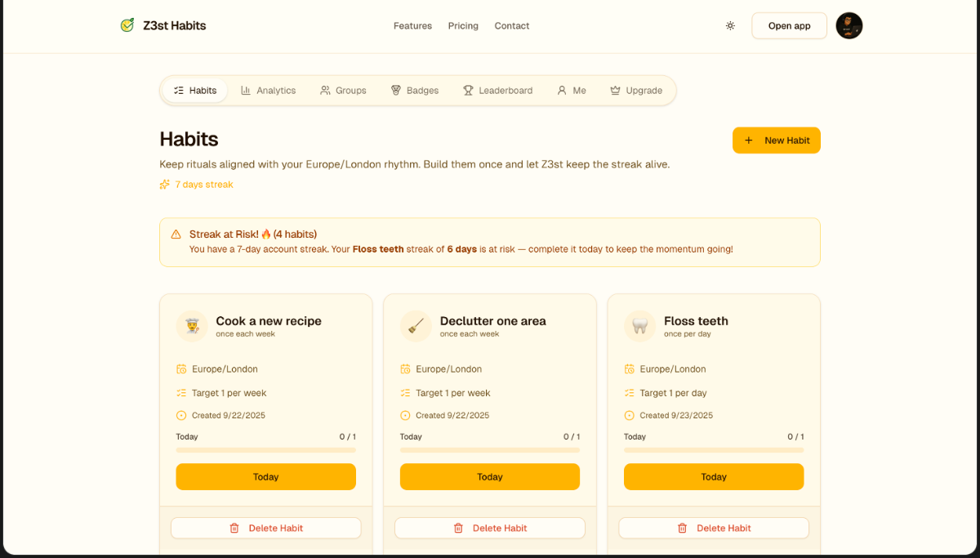Viewport: 980px width, 558px height.
Task: Click the trash icon under Floss teeth
Action: click(x=682, y=529)
